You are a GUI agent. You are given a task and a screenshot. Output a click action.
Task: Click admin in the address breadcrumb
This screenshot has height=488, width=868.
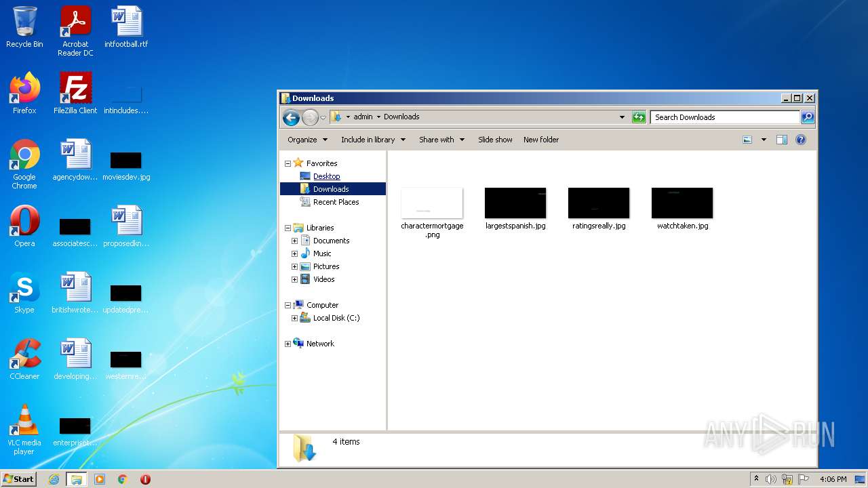point(363,117)
